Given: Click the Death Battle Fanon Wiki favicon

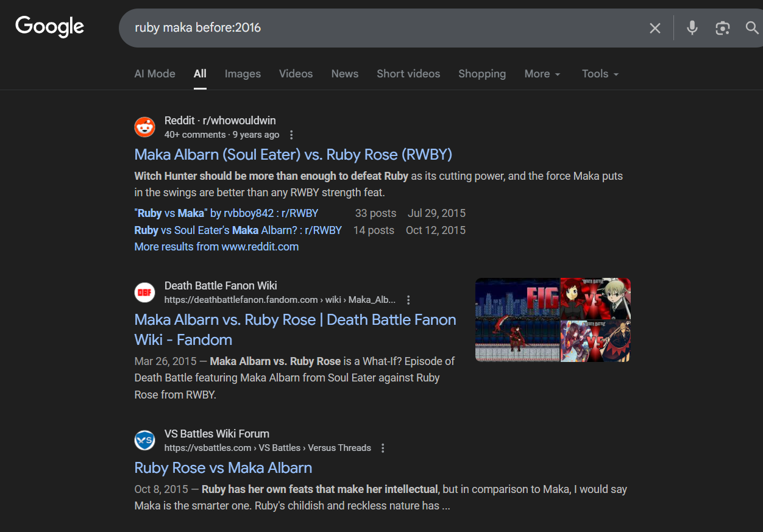Looking at the screenshot, I should click(x=145, y=293).
